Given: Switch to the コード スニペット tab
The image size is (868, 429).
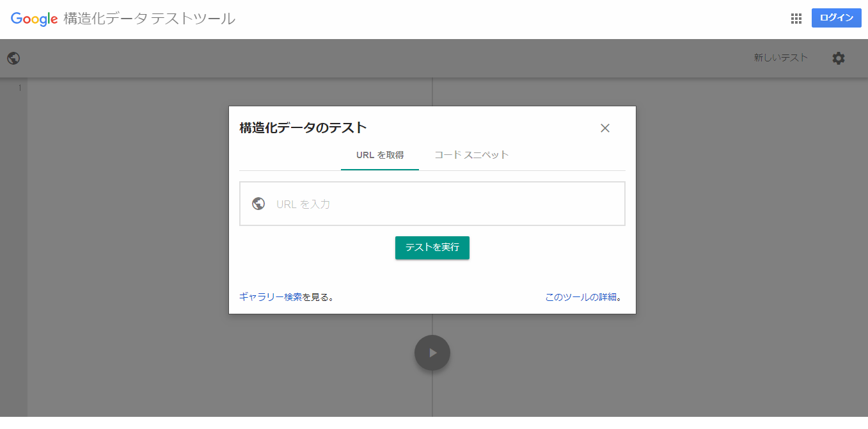Looking at the screenshot, I should [x=471, y=155].
